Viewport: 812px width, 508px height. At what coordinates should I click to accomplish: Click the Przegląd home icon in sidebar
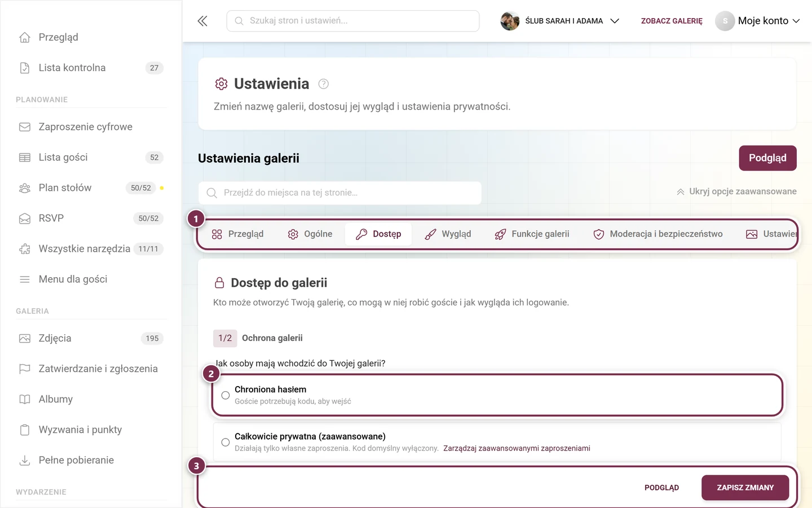pyautogui.click(x=25, y=37)
